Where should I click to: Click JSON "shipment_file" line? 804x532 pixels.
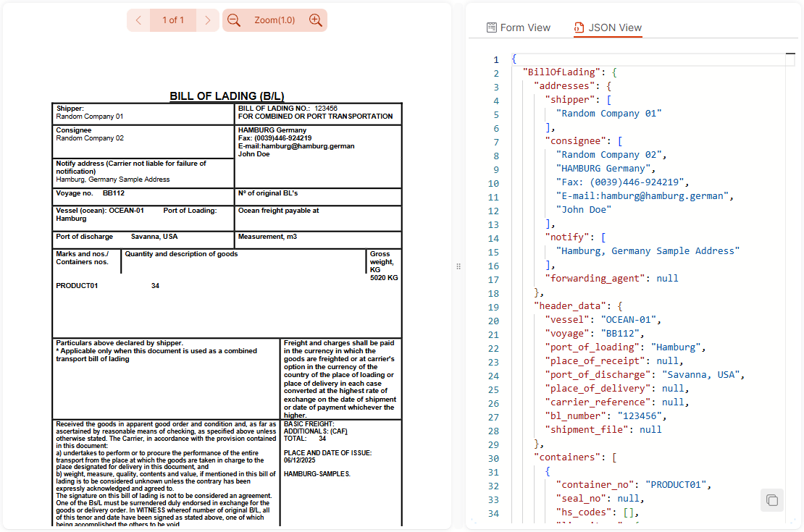[x=603, y=431]
